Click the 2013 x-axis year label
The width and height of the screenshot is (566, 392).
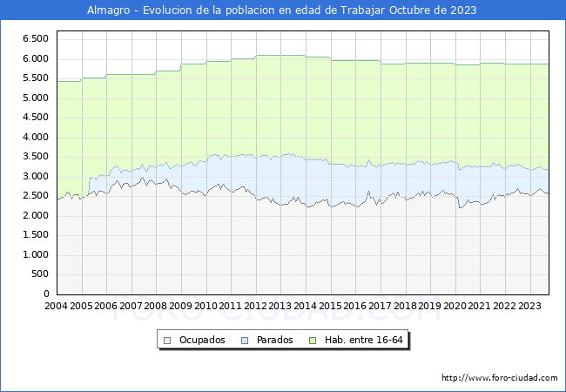[x=280, y=306]
